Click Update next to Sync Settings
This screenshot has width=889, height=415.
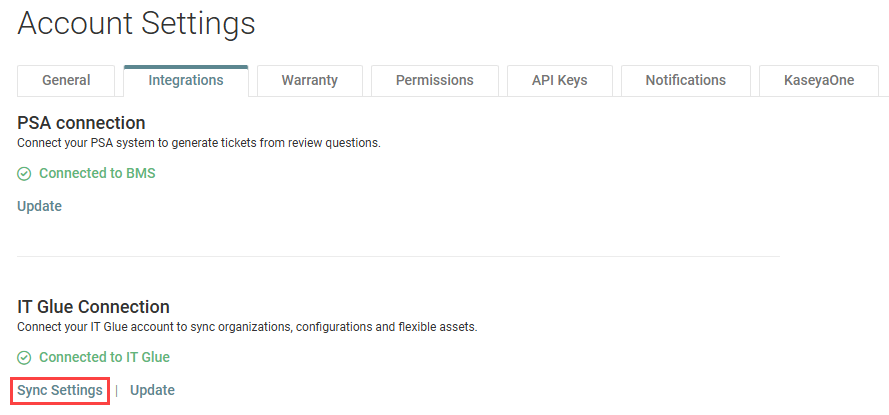pos(153,390)
